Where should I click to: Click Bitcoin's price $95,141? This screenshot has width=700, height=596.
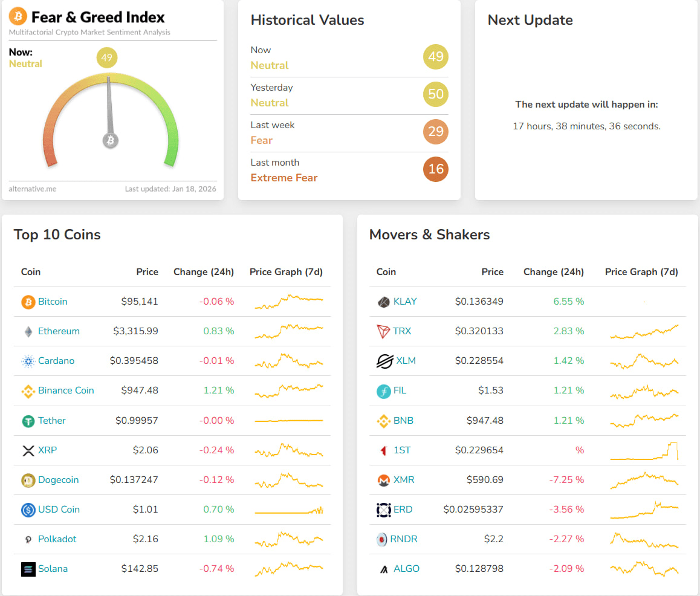140,302
